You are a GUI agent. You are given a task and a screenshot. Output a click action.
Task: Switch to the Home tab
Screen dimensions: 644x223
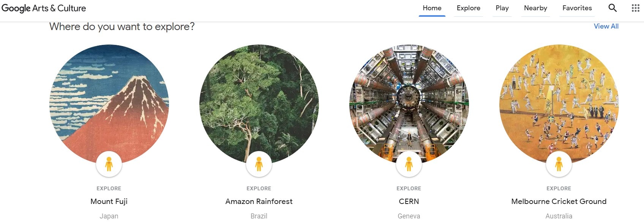click(x=432, y=8)
